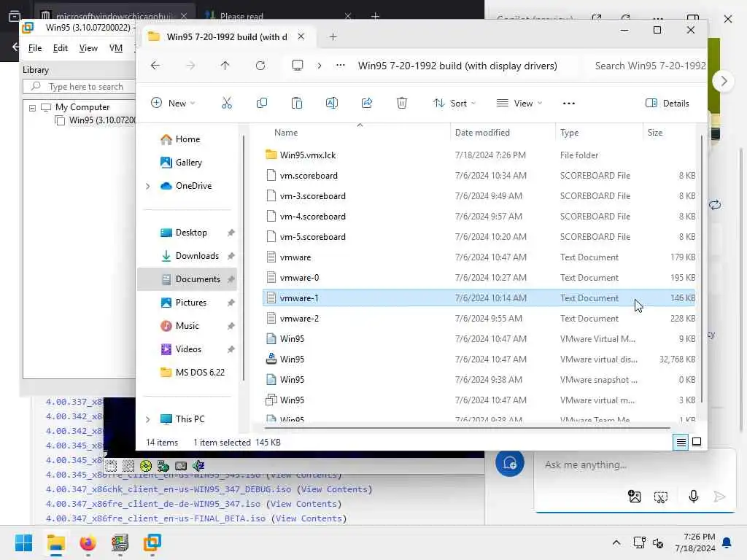Select Win95 VM in VMware Library tree
747x560 pixels.
click(96, 120)
